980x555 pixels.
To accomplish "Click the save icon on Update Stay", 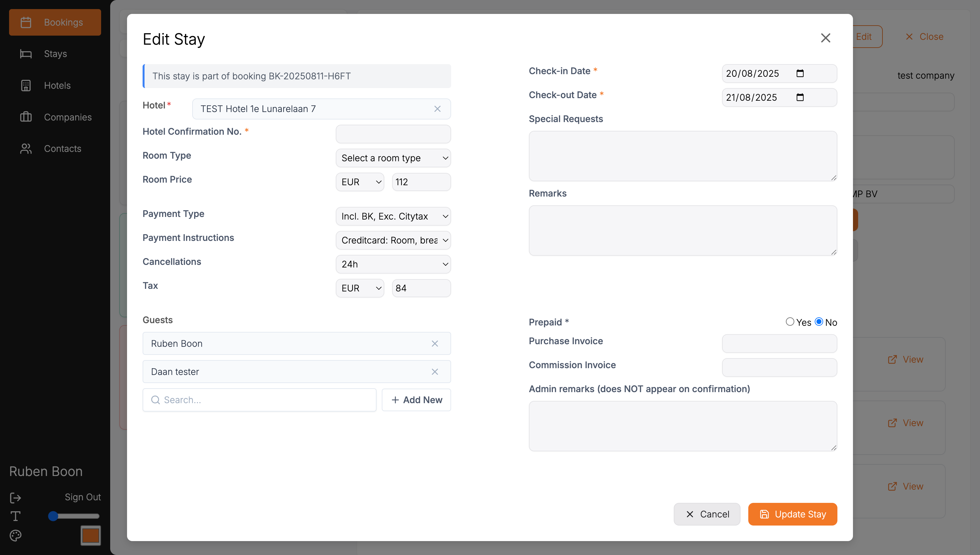I will pos(764,514).
